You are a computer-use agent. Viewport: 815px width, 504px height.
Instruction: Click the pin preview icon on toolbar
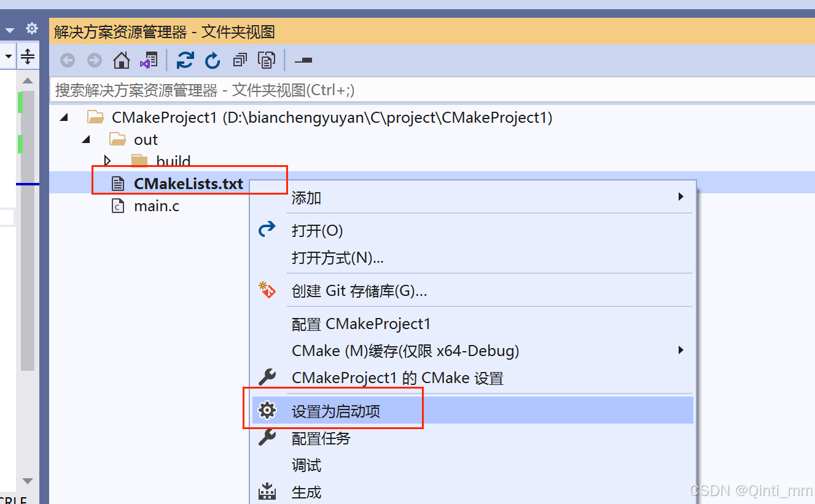(x=303, y=60)
